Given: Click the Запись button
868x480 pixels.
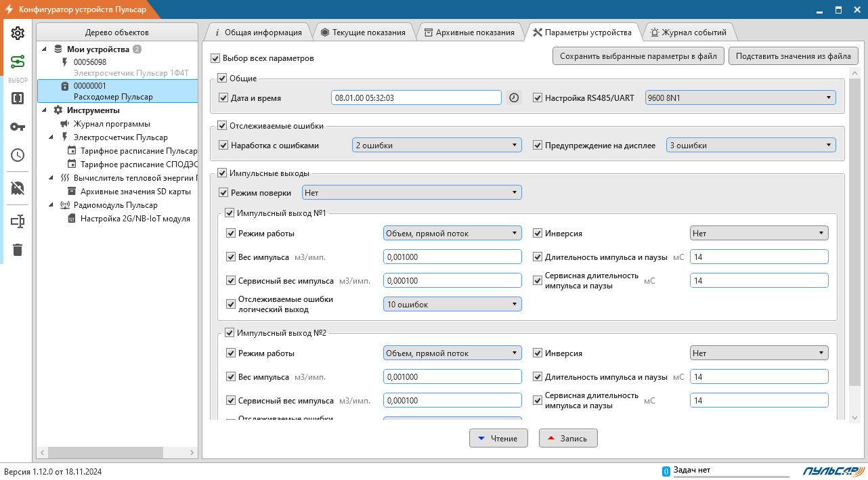Looking at the screenshot, I should click(x=568, y=439).
